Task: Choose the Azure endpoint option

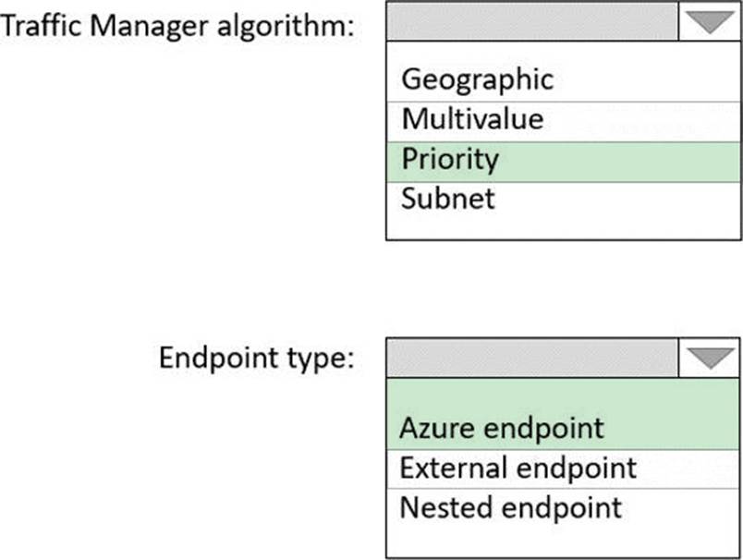Action: 502,429
